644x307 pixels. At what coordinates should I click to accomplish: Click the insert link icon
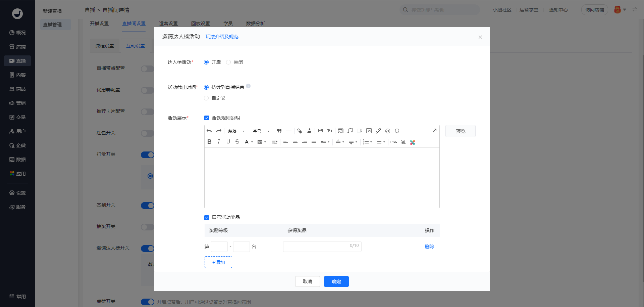pyautogui.click(x=378, y=131)
